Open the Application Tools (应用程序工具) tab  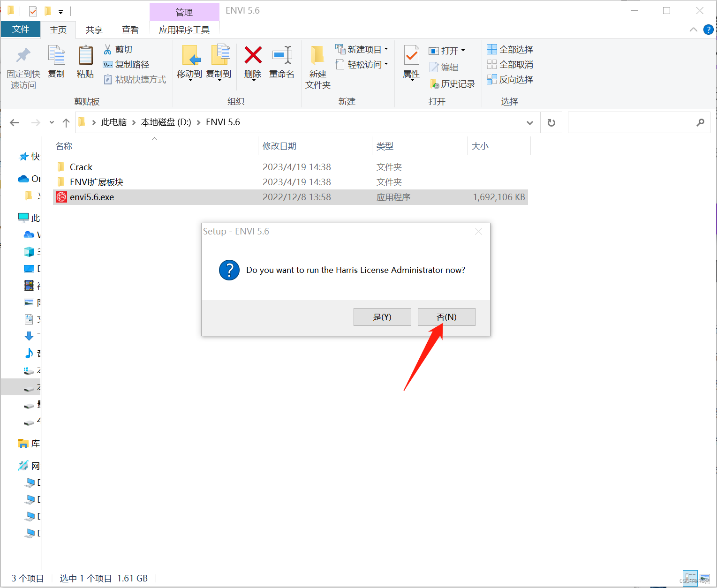pos(184,30)
